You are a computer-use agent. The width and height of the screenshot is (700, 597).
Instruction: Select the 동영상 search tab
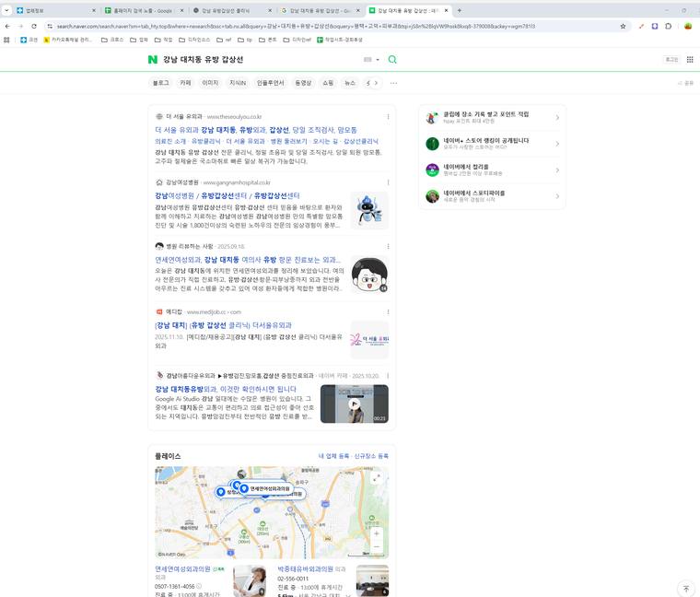(x=303, y=83)
